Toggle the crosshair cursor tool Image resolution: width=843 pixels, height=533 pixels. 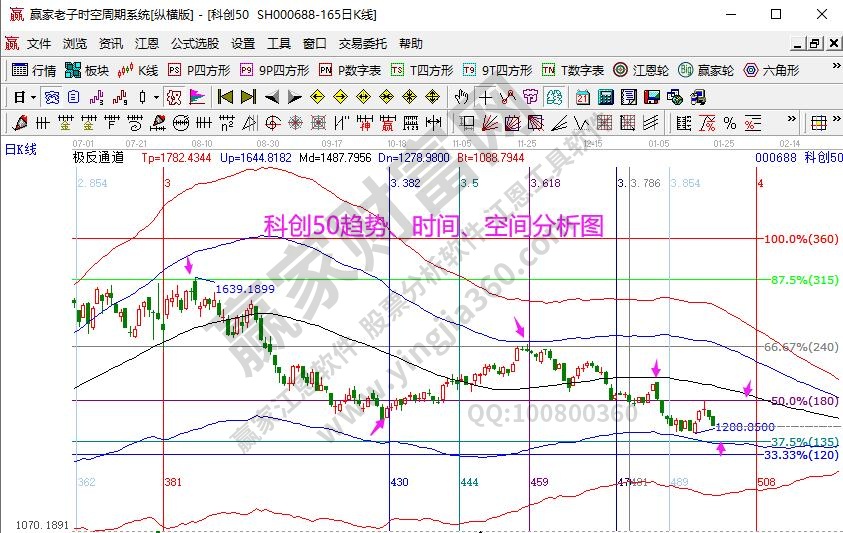485,97
